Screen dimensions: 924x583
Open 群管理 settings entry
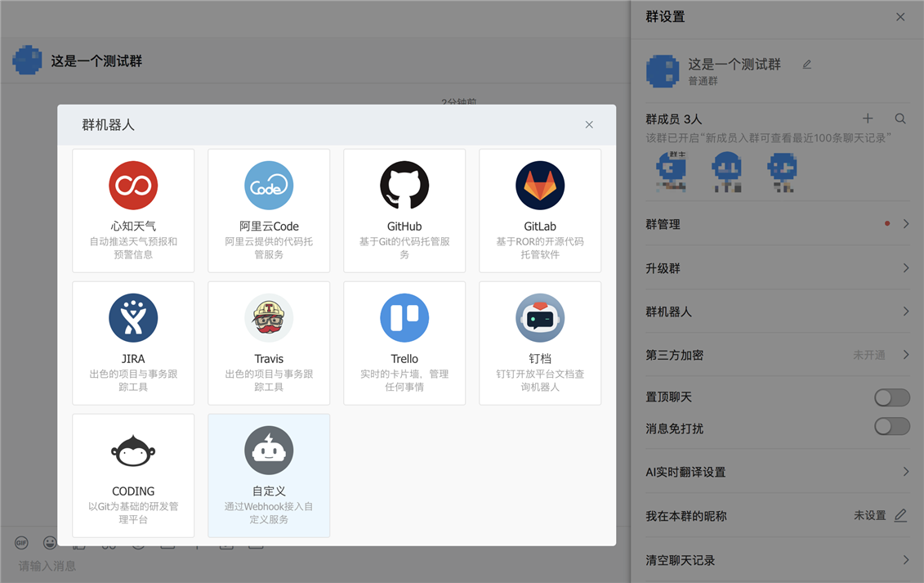[x=777, y=224]
